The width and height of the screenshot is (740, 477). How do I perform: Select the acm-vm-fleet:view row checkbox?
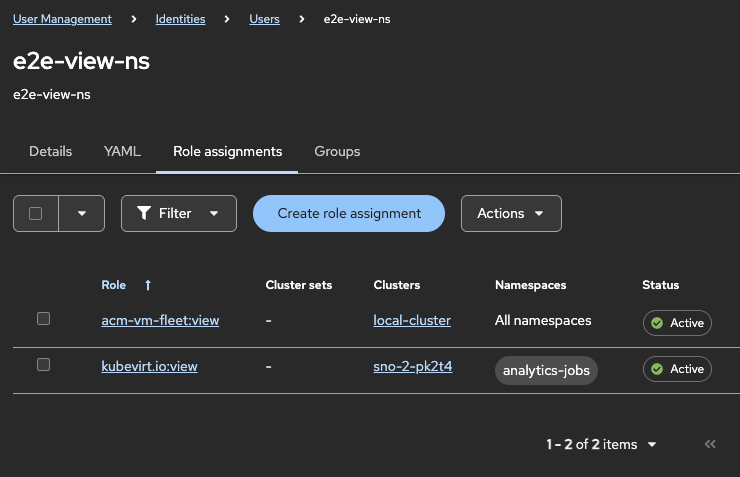pyautogui.click(x=43, y=319)
